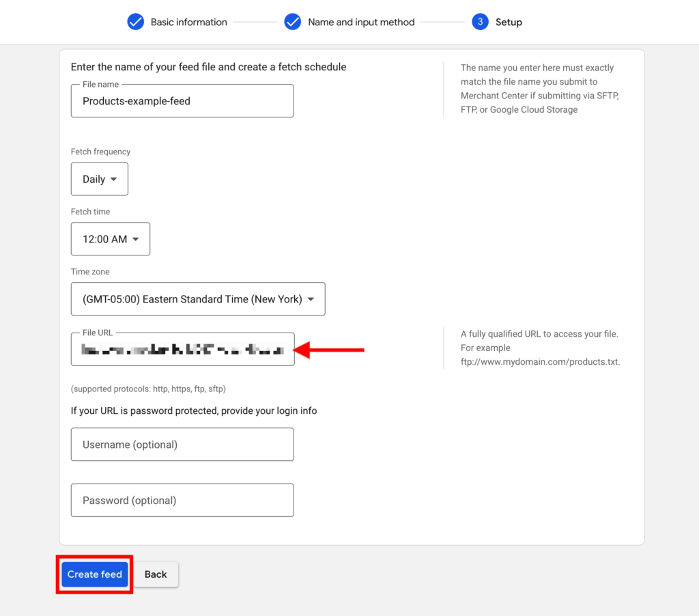Image resolution: width=699 pixels, height=616 pixels.
Task: Click the Fetch time dropdown arrow
Action: coord(135,238)
